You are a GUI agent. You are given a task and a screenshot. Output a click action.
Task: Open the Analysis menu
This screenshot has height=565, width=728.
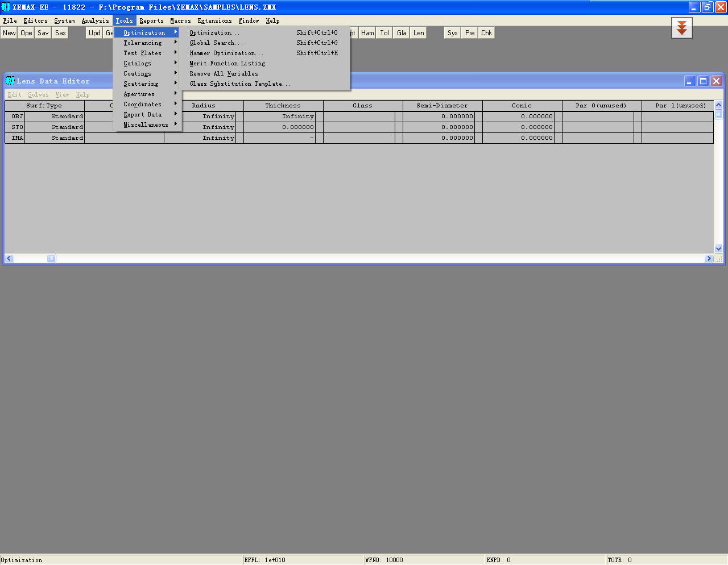tap(95, 21)
